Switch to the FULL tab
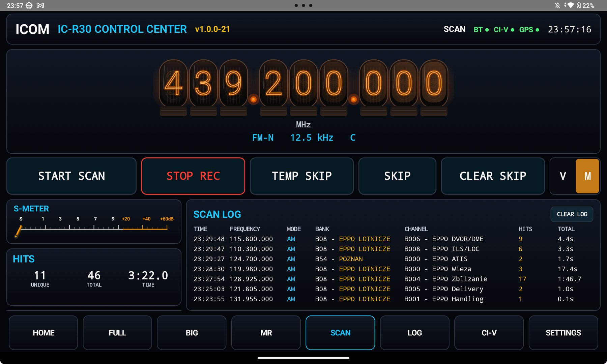Image resolution: width=607 pixels, height=364 pixels. pos(117,333)
